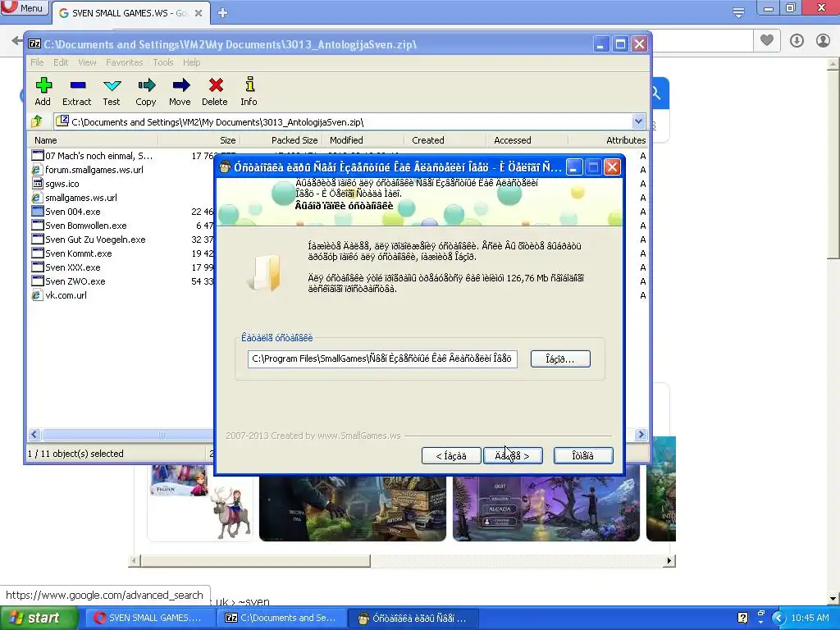Click the Add toolbar icon in 7-Zip
This screenshot has width=840, height=630.
(43, 92)
